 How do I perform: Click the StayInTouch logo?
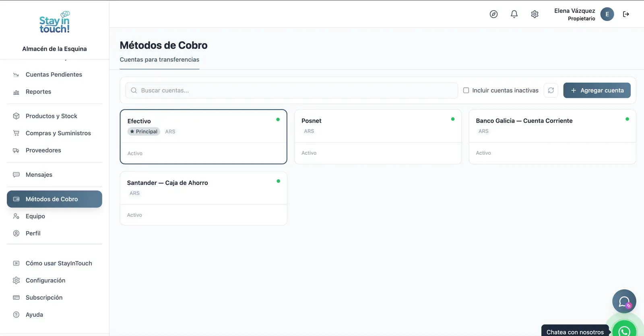(54, 23)
